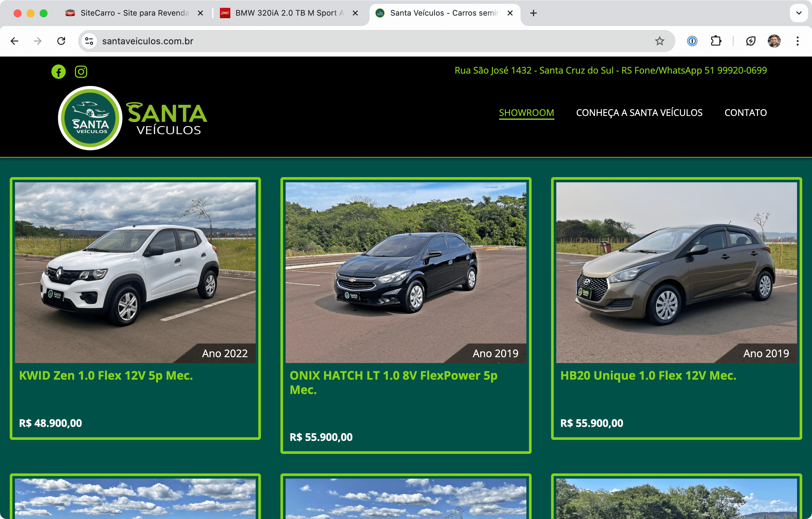Go back with the browser back arrow

click(x=15, y=41)
